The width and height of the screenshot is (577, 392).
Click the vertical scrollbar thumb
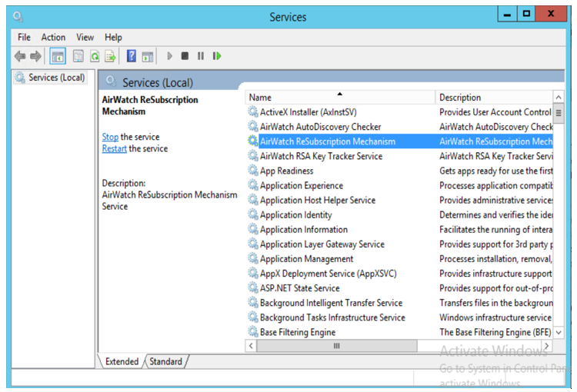coord(559,114)
